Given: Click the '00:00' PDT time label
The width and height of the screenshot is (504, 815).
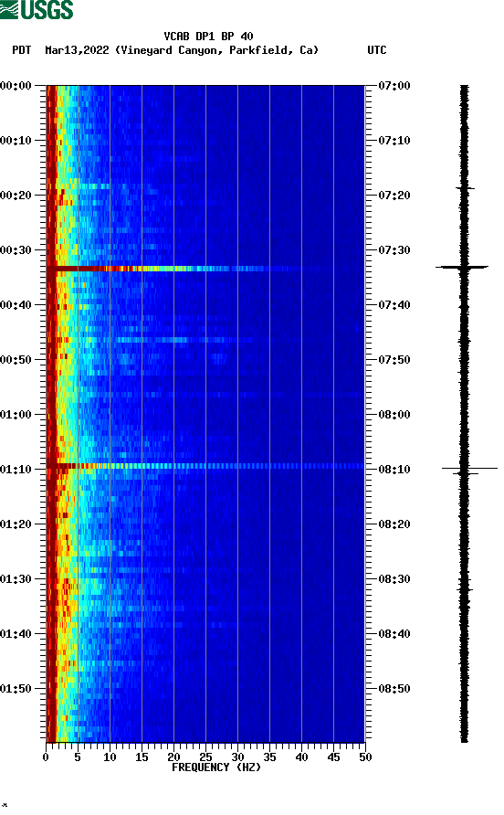Looking at the screenshot, I should 16,85.
